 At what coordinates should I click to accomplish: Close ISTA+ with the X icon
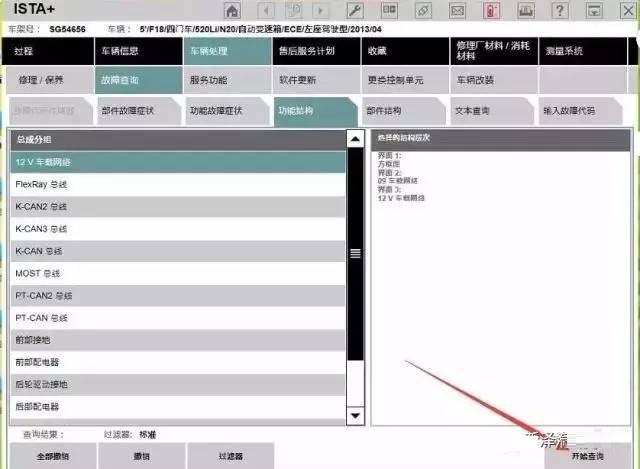[x=629, y=11]
